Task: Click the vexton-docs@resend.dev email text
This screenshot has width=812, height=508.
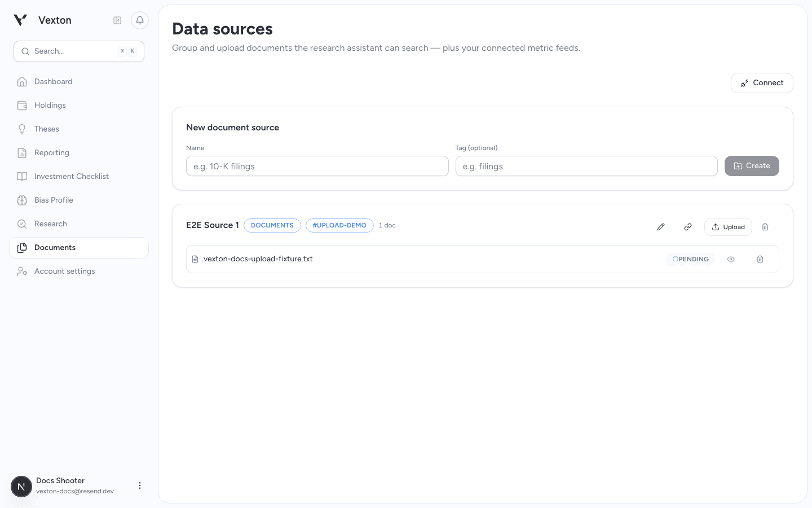Action: pyautogui.click(x=75, y=491)
